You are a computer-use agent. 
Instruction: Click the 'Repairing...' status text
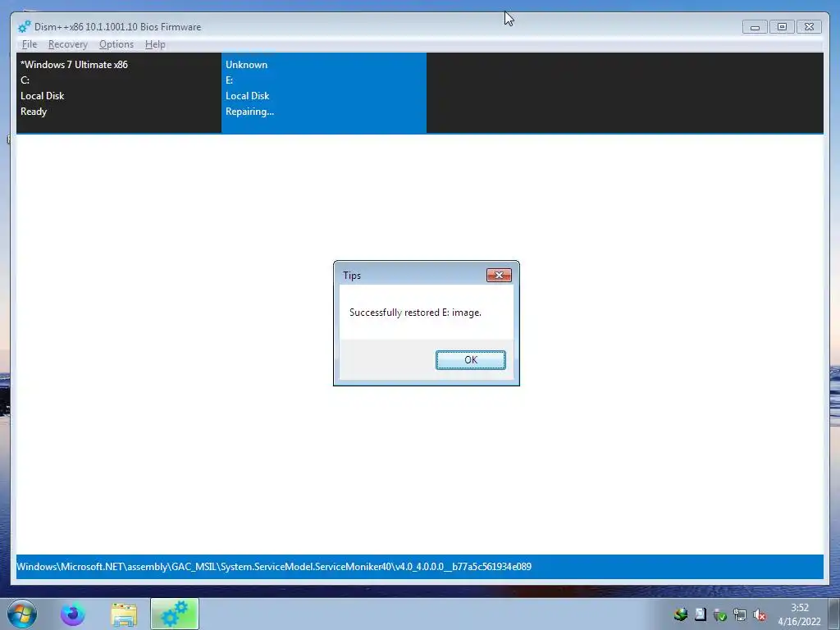(x=249, y=112)
